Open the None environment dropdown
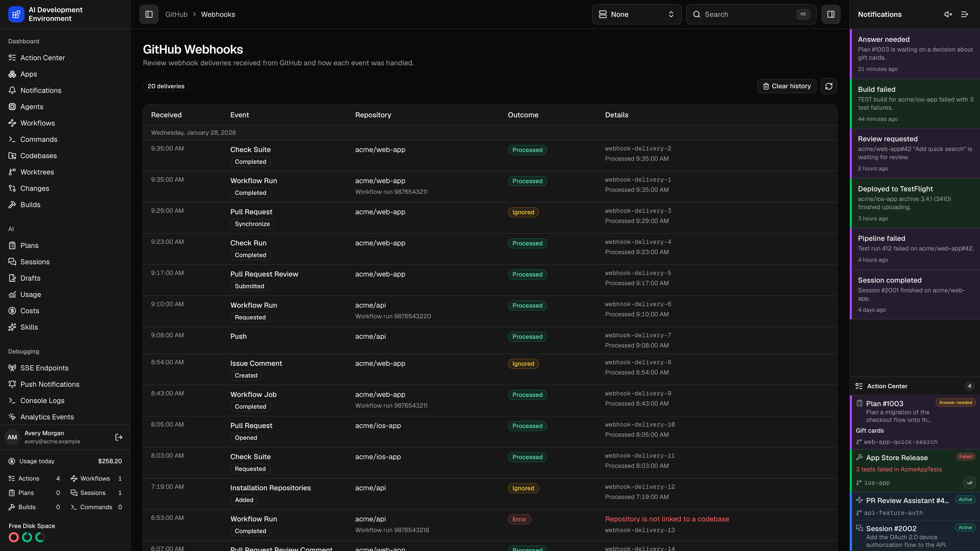 pos(636,15)
